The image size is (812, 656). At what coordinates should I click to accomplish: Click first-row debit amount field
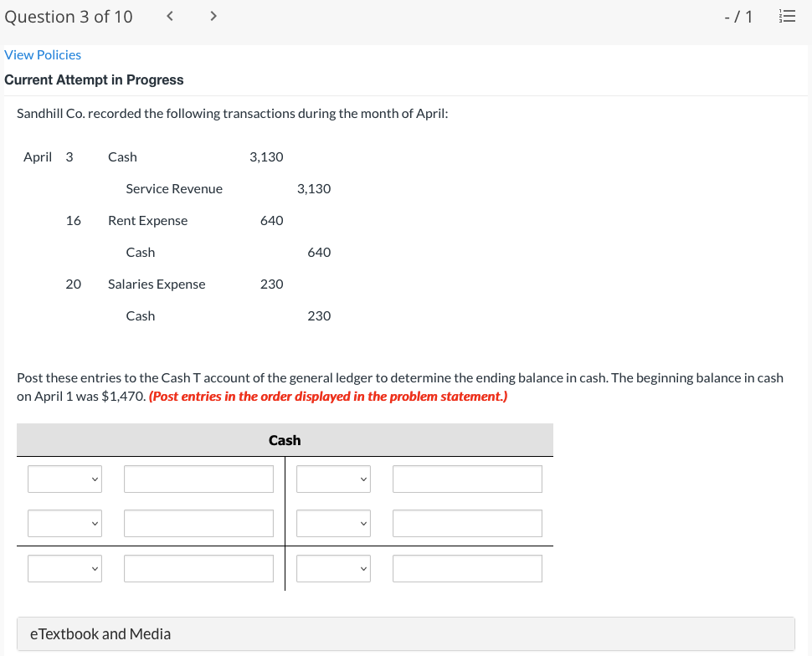[199, 479]
